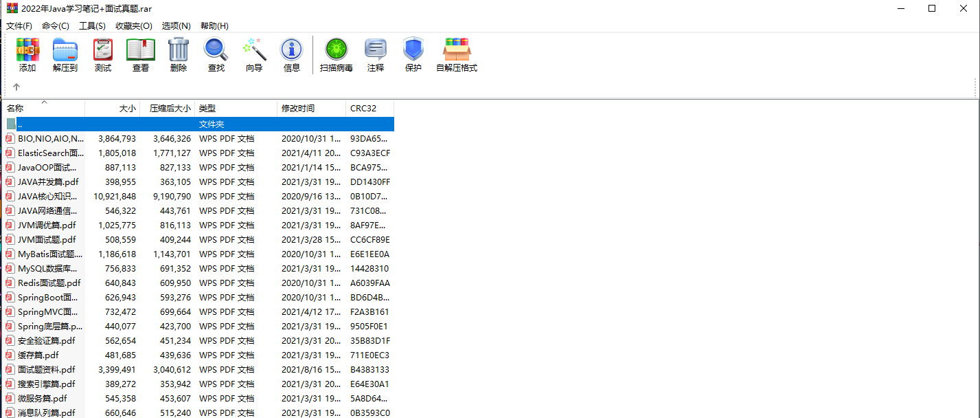Click PDF icon of 缓存篇.pdf
The image size is (980, 418).
tap(10, 355)
